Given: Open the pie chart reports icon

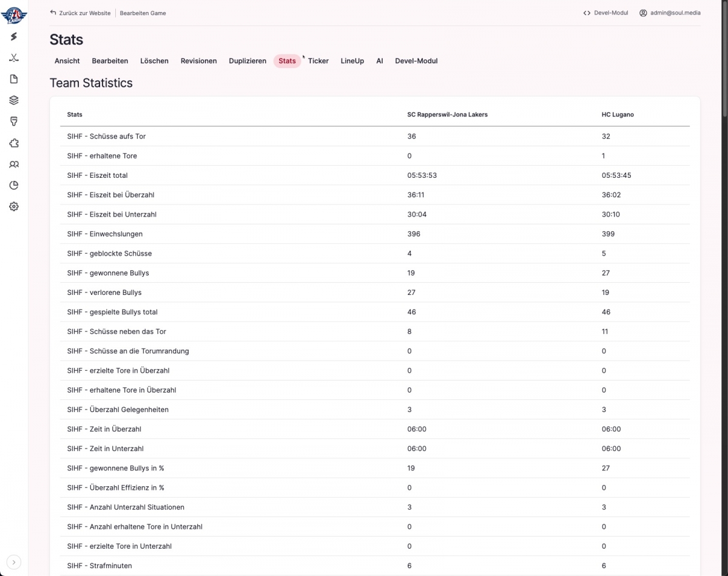Looking at the screenshot, I should click(x=14, y=185).
